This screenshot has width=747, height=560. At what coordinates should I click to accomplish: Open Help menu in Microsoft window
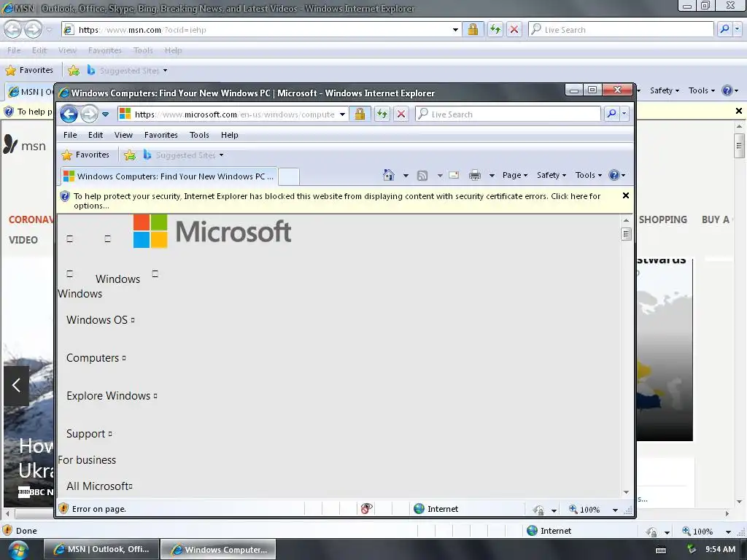pos(230,135)
